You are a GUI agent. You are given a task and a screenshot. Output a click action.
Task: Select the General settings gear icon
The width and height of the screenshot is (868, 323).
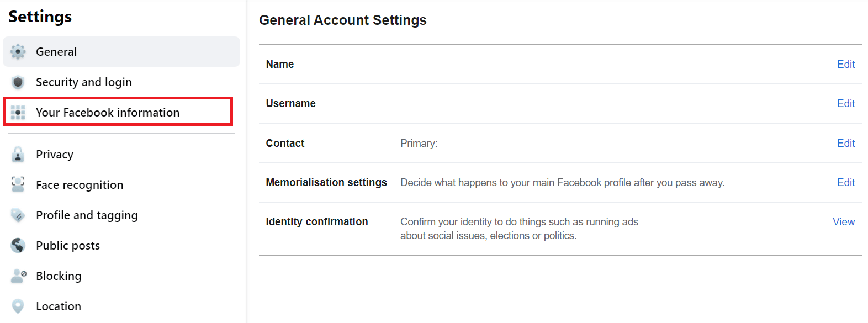click(18, 51)
